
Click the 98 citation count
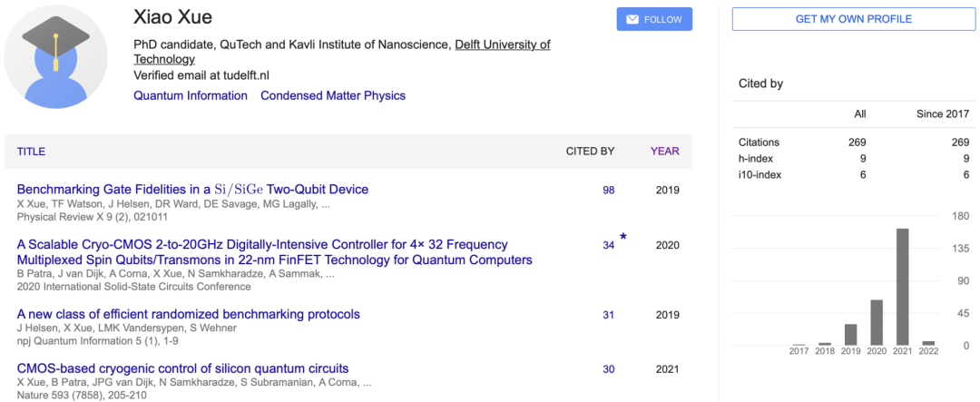(608, 190)
